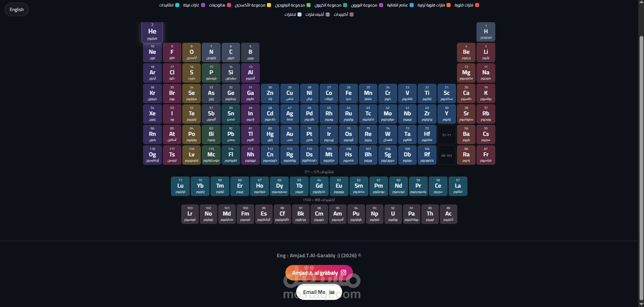Switch the language with the English button

(x=17, y=9)
